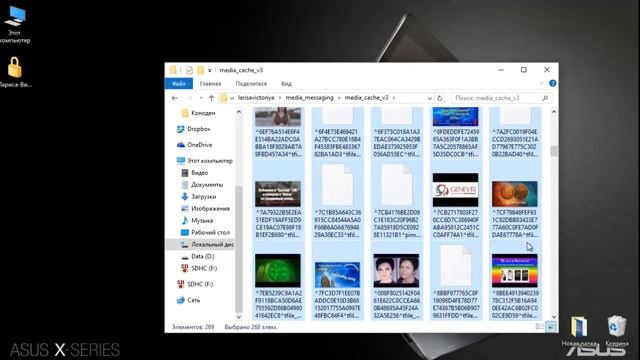Switch to details view in status bar
This screenshot has width=640, height=360.
point(540,327)
